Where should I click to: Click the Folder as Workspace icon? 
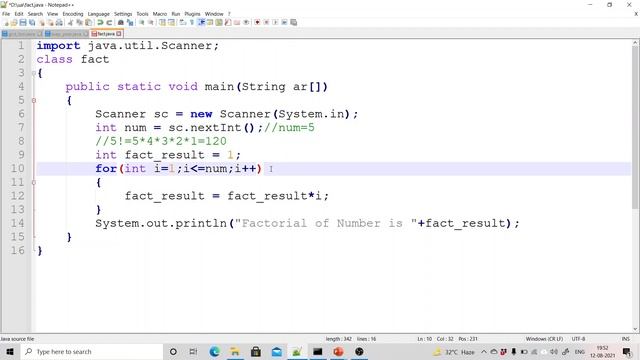pyautogui.click(x=237, y=22)
